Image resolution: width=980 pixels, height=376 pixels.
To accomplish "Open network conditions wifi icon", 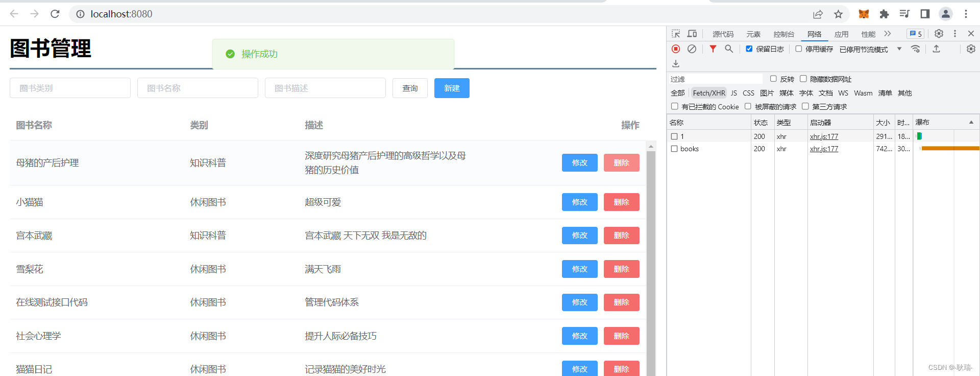I will [916, 49].
